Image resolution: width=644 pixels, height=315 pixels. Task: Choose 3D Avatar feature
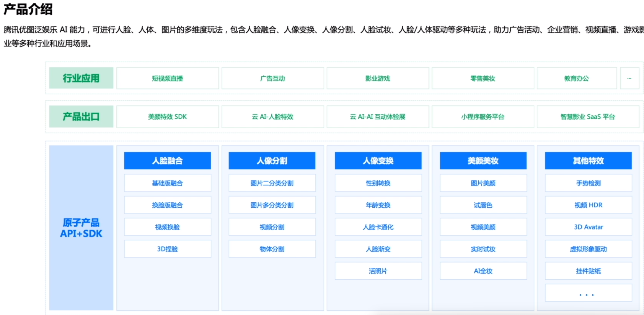click(589, 227)
